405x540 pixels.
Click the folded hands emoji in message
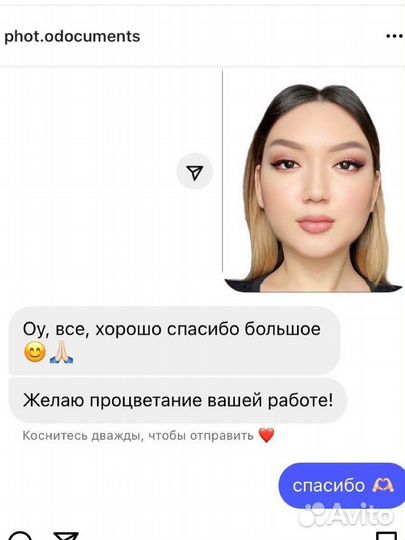point(61,352)
